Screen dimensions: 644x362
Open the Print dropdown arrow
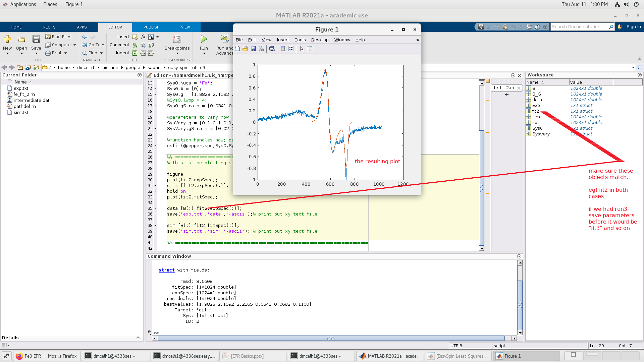(x=66, y=53)
